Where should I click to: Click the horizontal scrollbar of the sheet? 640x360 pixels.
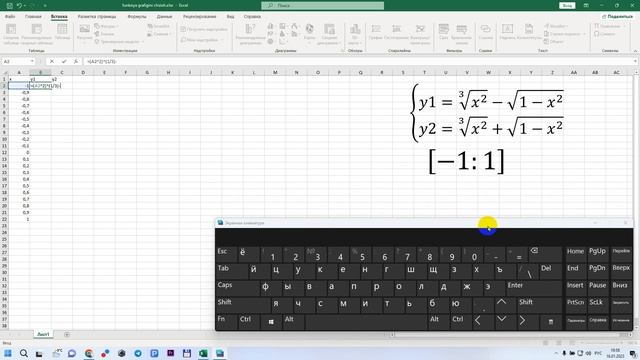506,335
